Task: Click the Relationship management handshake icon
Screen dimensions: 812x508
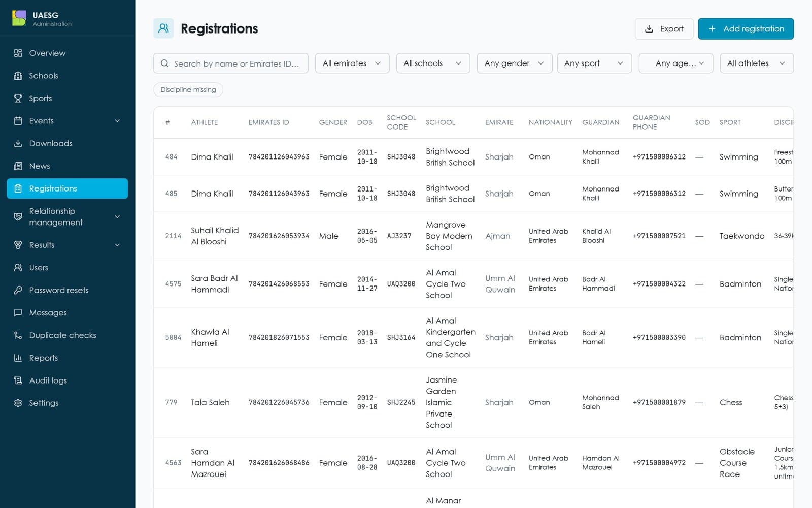Action: coord(18,217)
